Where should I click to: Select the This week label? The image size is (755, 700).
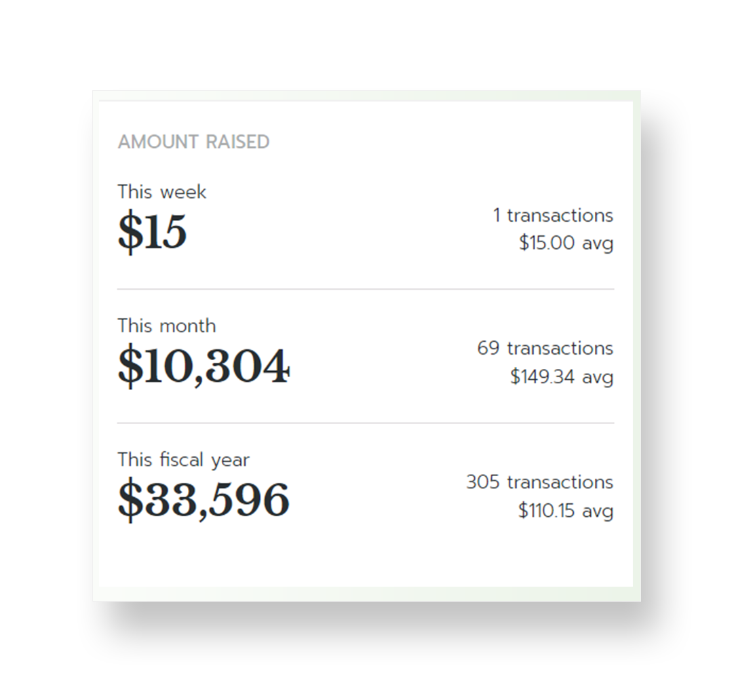point(161,192)
